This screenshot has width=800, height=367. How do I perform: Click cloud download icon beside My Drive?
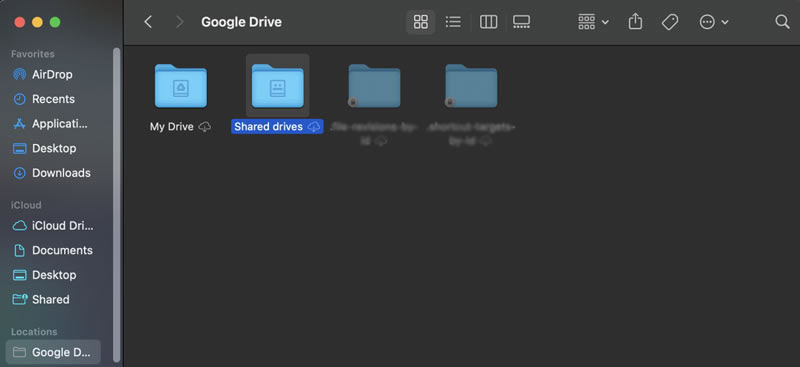(x=205, y=127)
